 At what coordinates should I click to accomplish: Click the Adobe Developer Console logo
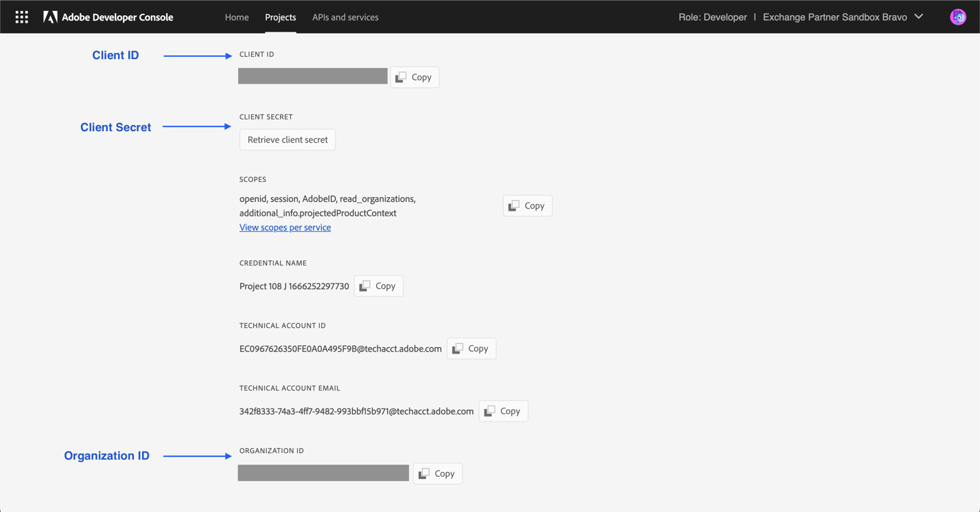click(108, 16)
